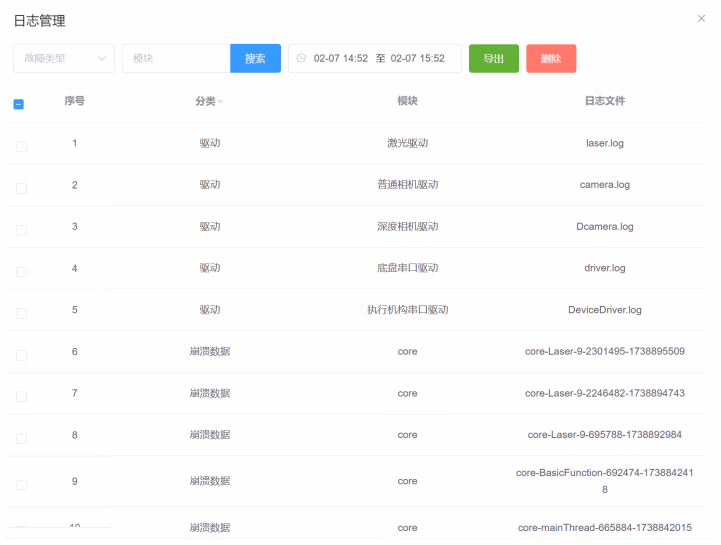Select start time 02-07 14:52
This screenshot has width=721, height=545.
click(x=341, y=58)
